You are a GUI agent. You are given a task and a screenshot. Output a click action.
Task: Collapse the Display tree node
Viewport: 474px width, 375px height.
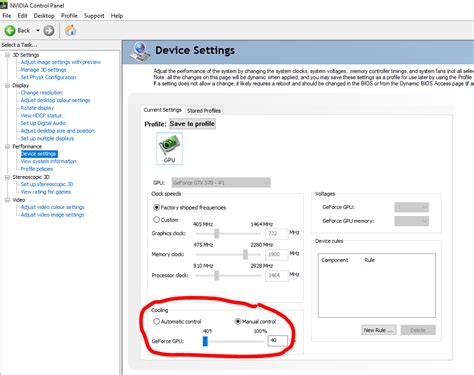pos(7,85)
